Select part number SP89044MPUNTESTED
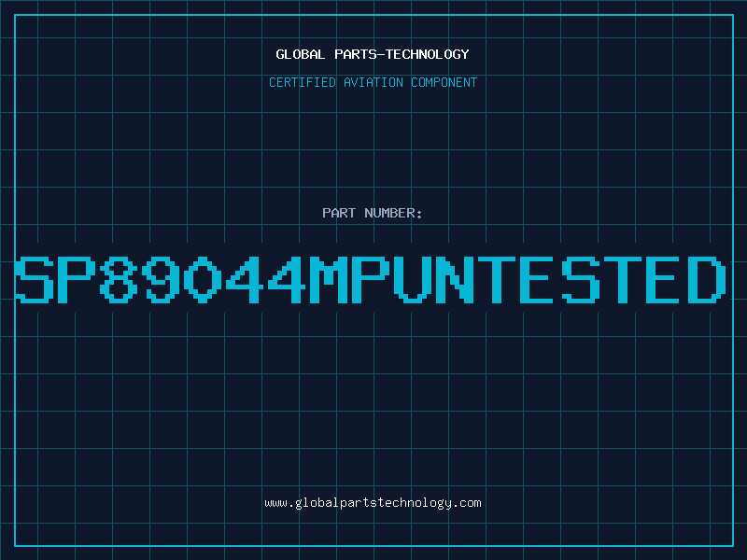747x560 pixels. pyautogui.click(x=371, y=279)
